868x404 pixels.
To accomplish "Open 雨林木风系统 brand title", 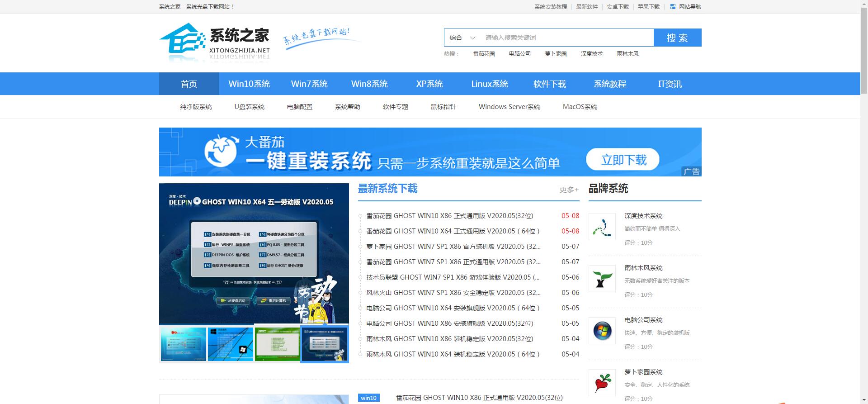I will 643,268.
